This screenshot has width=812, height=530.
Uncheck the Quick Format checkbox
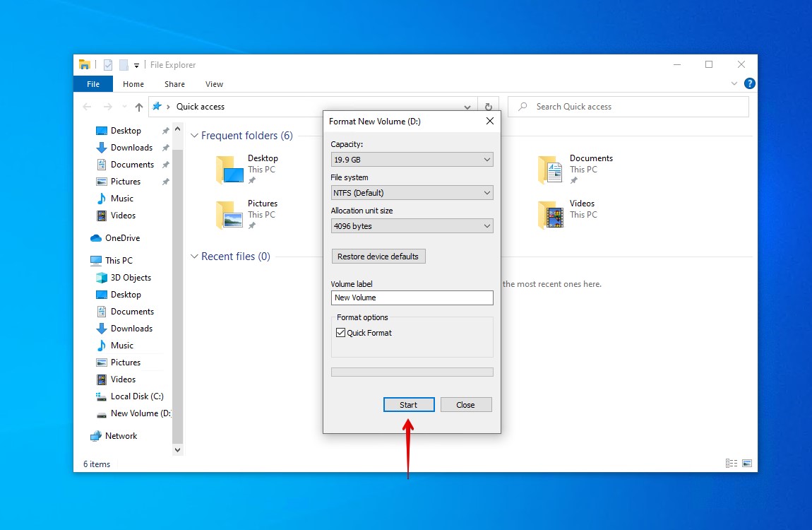[x=341, y=333]
